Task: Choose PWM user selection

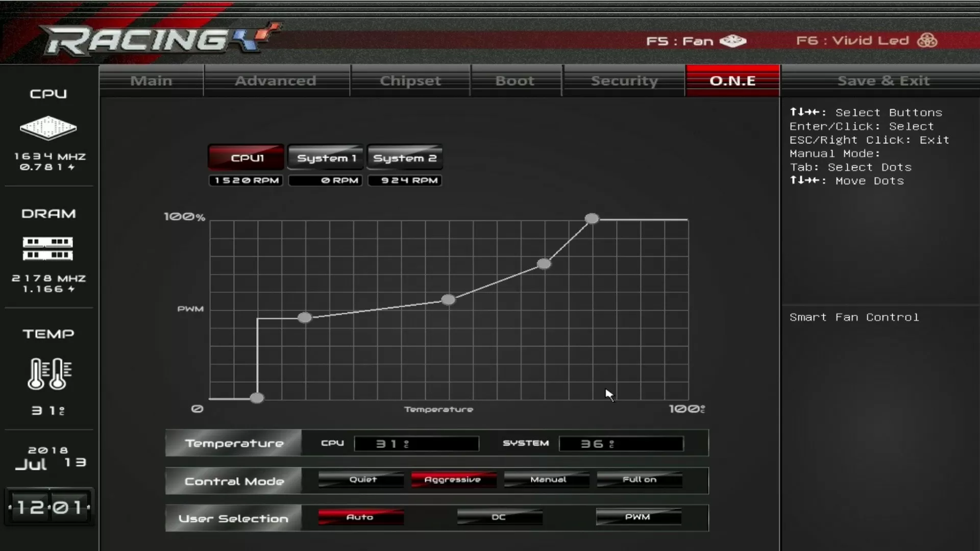Action: pos(638,517)
